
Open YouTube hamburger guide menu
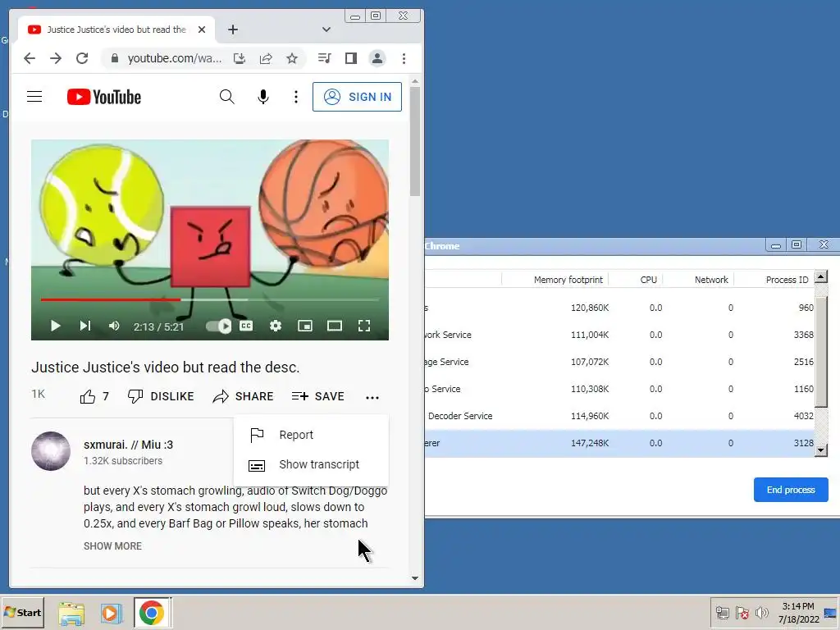(x=34, y=97)
